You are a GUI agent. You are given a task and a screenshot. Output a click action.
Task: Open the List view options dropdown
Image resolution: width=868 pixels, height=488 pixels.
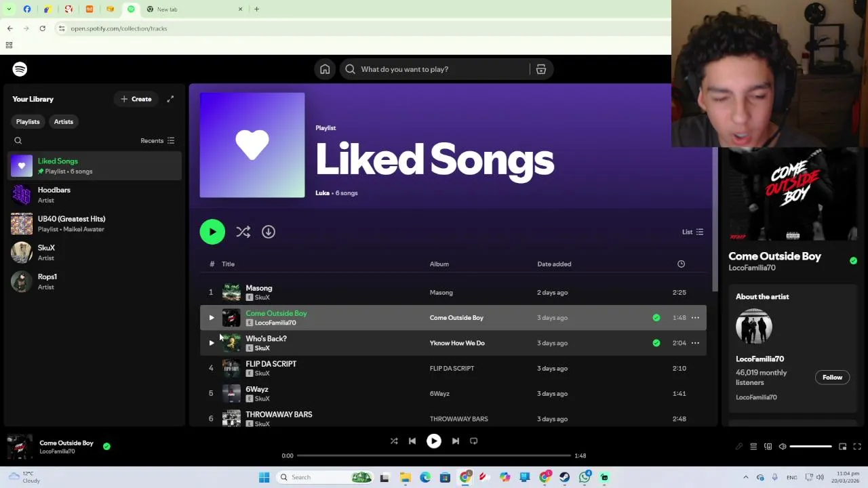[x=692, y=232]
